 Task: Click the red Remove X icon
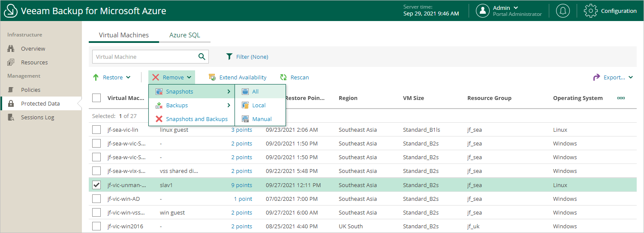(156, 78)
